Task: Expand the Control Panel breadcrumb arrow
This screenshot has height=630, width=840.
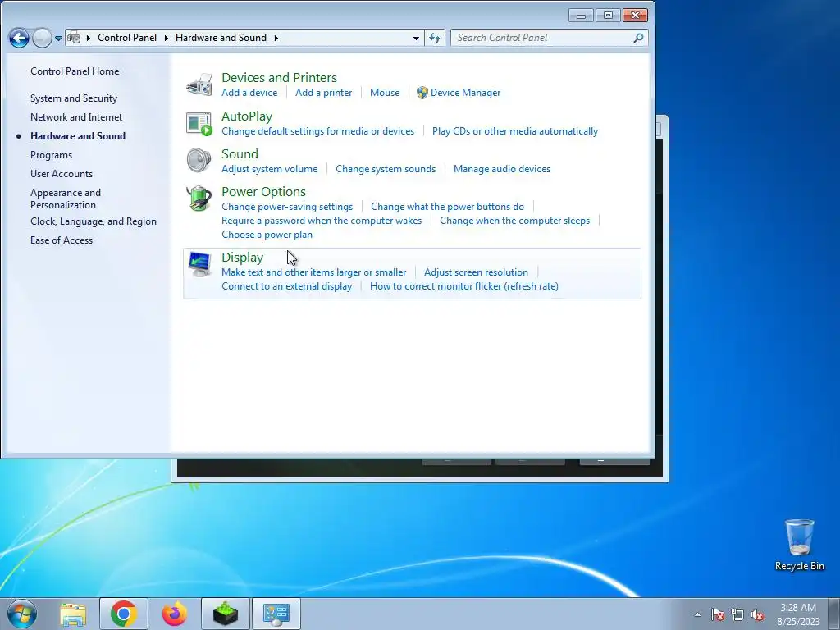Action: tap(166, 38)
